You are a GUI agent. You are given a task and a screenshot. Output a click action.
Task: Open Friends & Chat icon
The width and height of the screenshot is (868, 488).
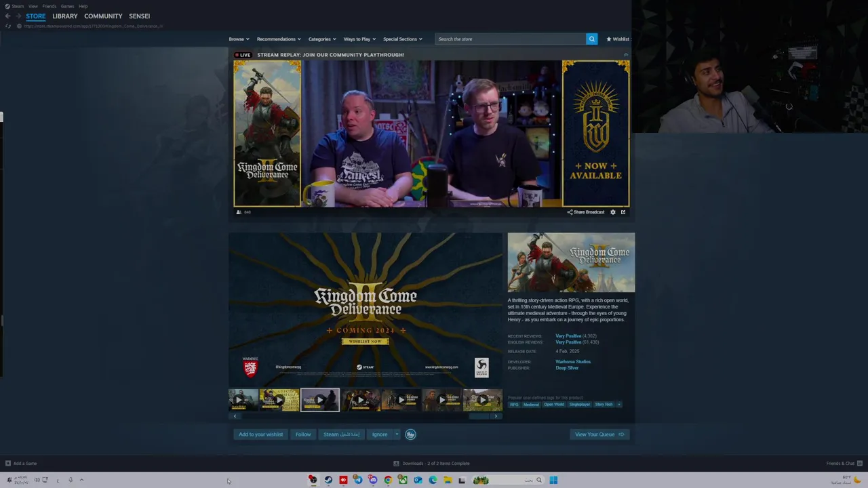pos(860,464)
